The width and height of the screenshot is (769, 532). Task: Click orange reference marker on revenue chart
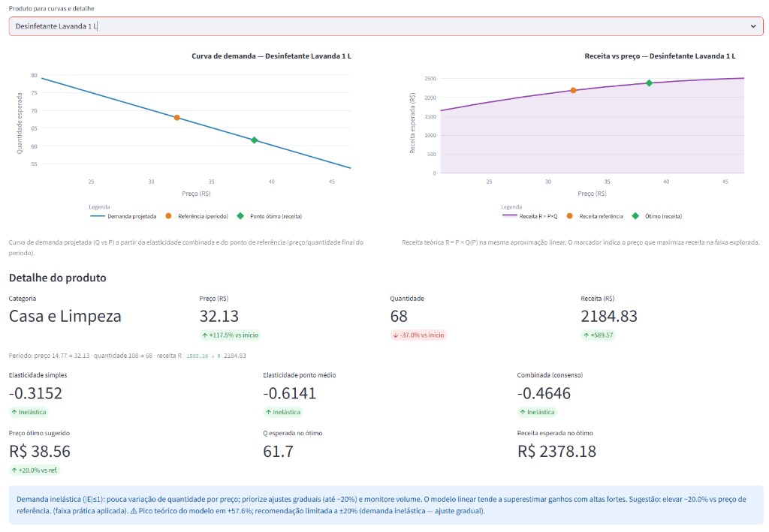[573, 91]
